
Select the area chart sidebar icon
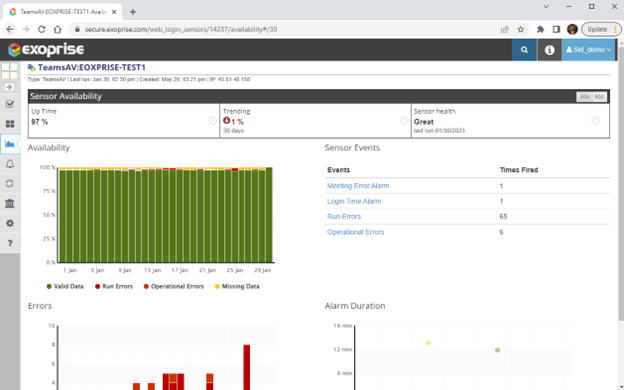pos(10,144)
